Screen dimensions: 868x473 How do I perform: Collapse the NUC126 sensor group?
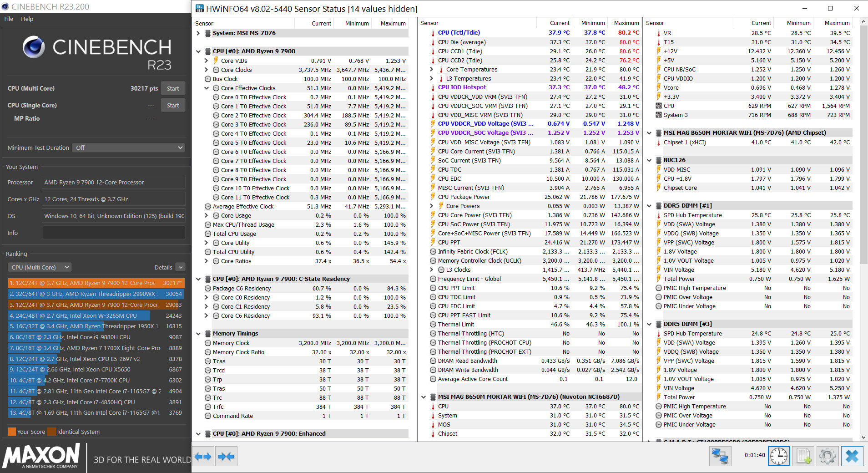pos(649,160)
